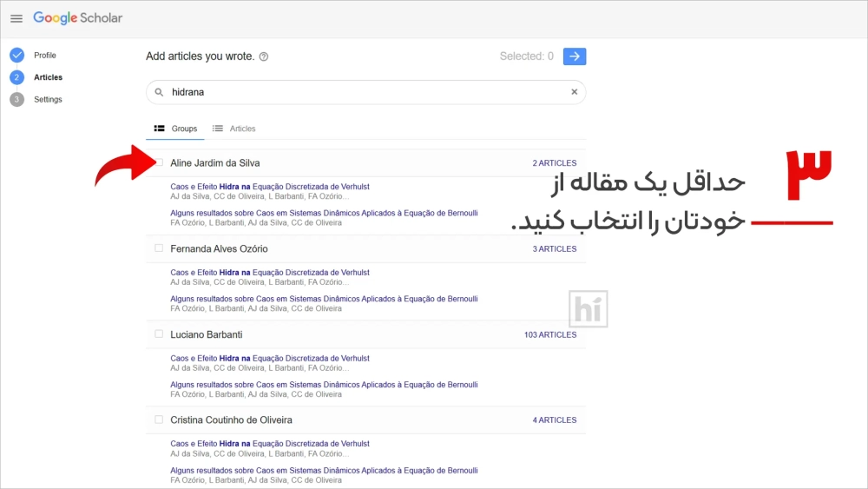Click the Selected: 0 counter text
Image resolution: width=868 pixels, height=489 pixels.
tap(527, 56)
